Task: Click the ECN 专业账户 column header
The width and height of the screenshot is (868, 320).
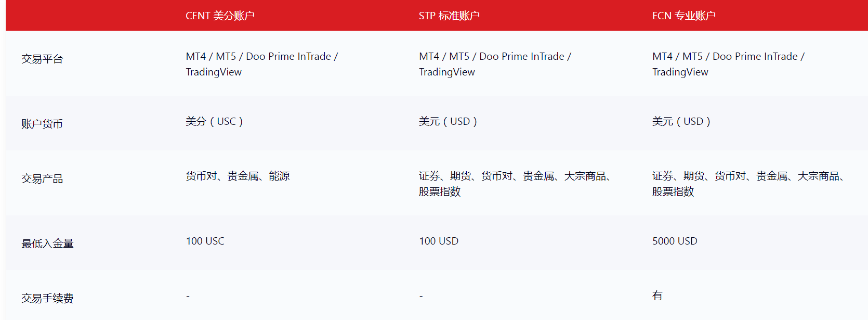Action: click(683, 16)
